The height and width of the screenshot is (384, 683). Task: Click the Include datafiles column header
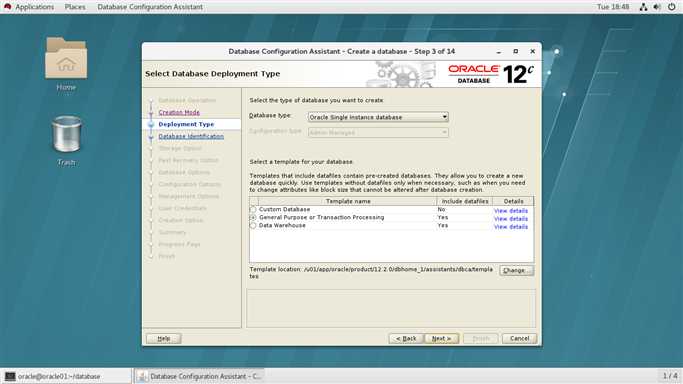click(465, 201)
